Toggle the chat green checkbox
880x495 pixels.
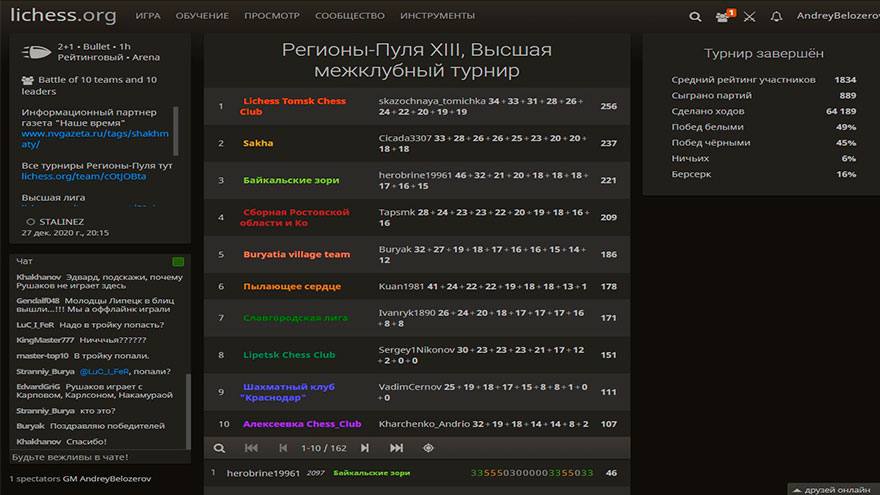pyautogui.click(x=178, y=262)
